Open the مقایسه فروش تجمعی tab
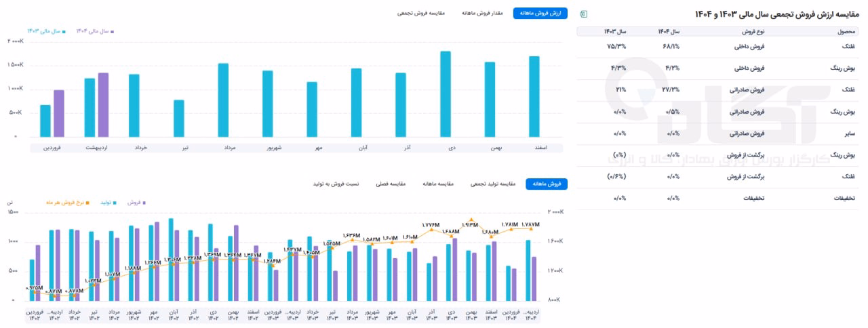 (421, 13)
